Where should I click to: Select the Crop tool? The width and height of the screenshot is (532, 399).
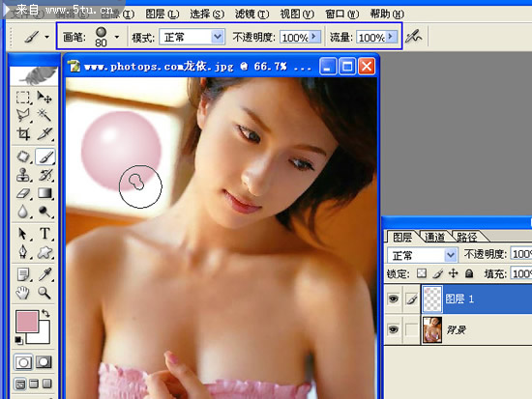(23, 134)
